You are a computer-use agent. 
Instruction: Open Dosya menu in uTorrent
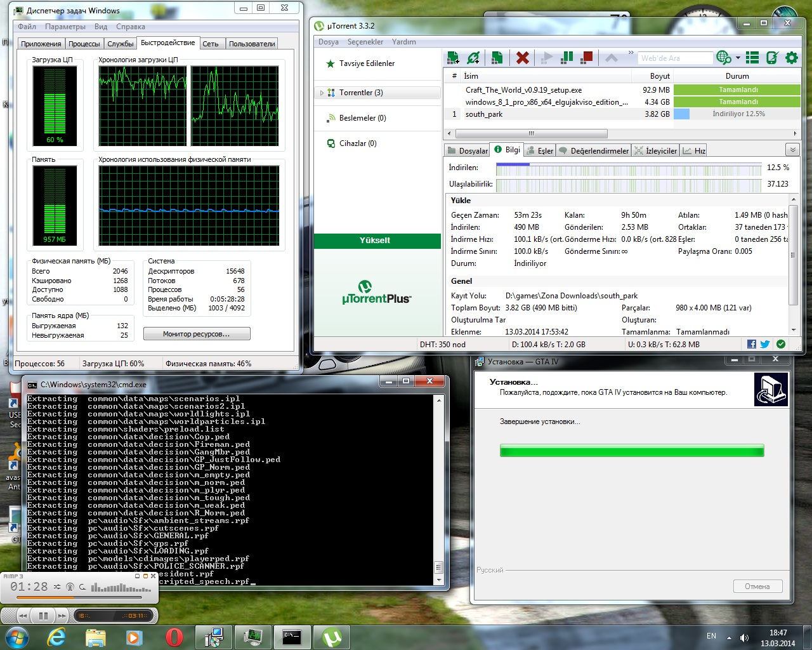click(329, 42)
